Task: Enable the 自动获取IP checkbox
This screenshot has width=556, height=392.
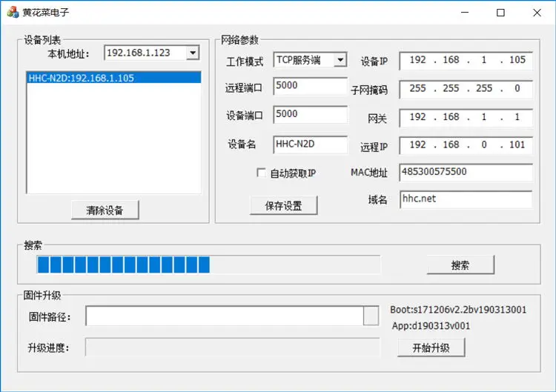Action: (x=261, y=173)
